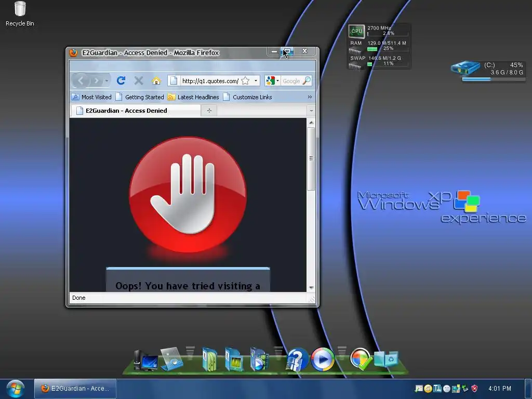Click the C: drive usage bar
532x399 pixels.
(494, 79)
